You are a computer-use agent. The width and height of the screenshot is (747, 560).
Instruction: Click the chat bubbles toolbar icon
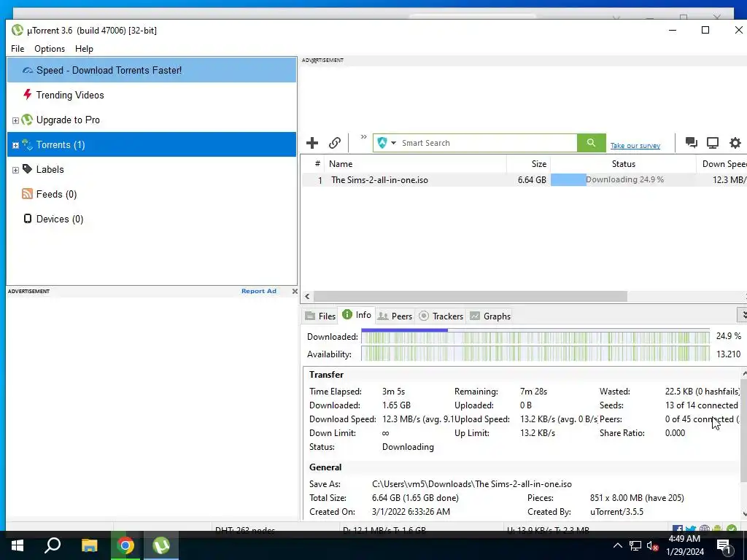tap(692, 142)
